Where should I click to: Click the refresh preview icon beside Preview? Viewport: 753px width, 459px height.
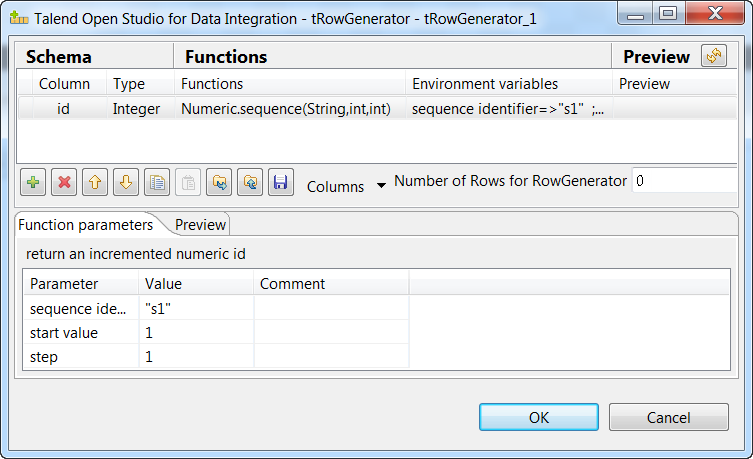[714, 56]
